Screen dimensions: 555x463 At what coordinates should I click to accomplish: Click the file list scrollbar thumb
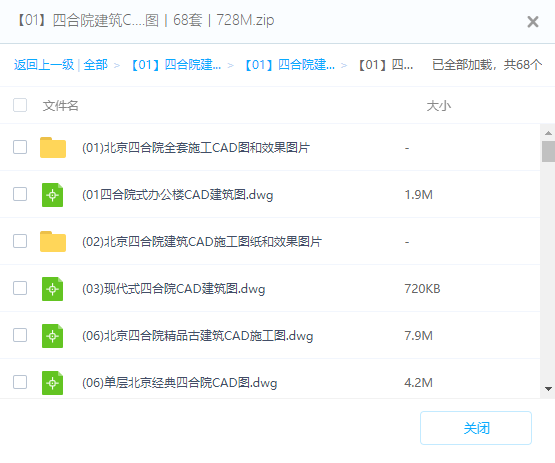click(548, 151)
